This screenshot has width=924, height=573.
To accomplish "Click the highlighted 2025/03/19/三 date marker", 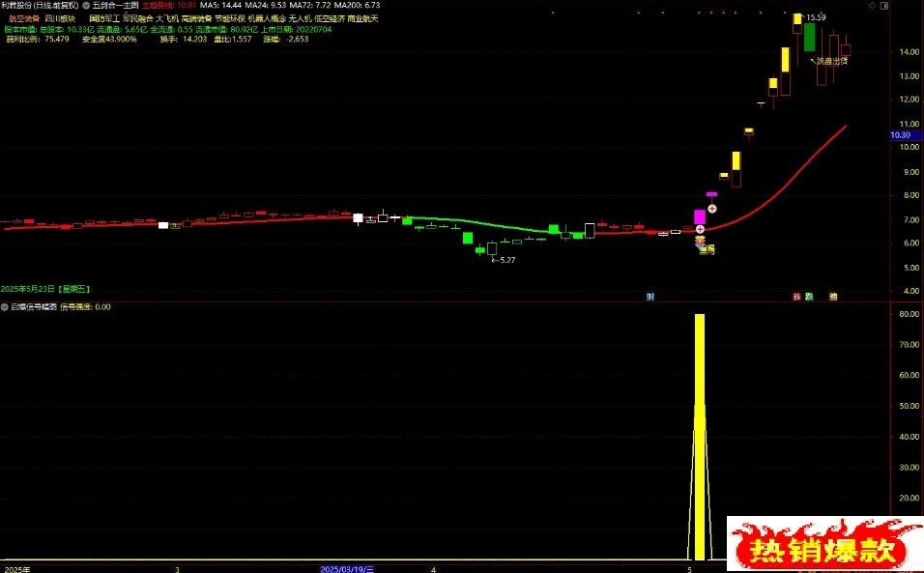I will tap(347, 569).
